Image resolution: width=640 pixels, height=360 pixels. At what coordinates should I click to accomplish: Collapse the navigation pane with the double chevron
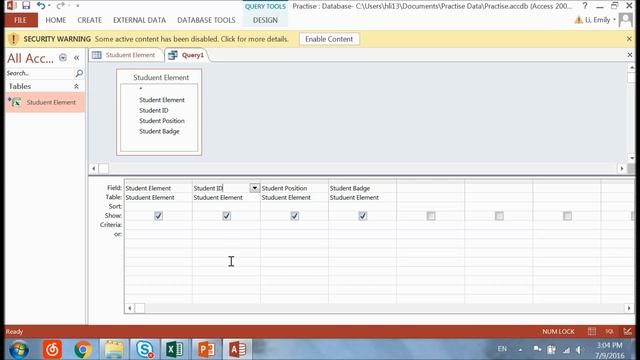[76, 58]
